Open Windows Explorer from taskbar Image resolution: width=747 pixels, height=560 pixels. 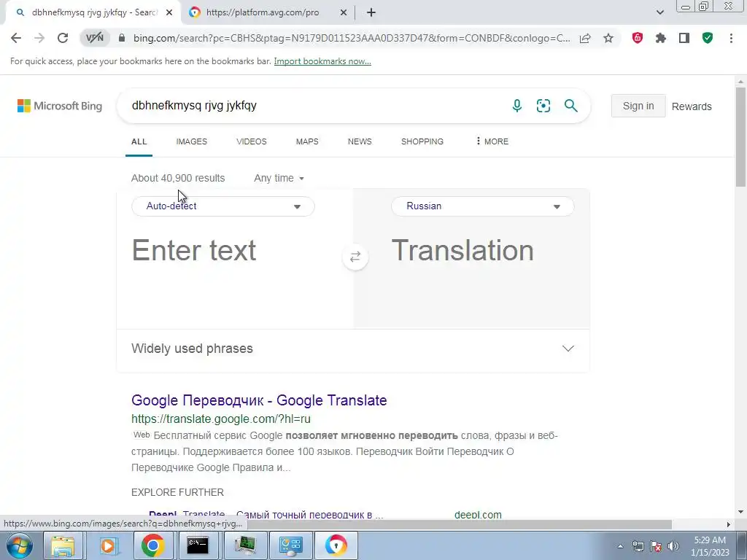63,545
